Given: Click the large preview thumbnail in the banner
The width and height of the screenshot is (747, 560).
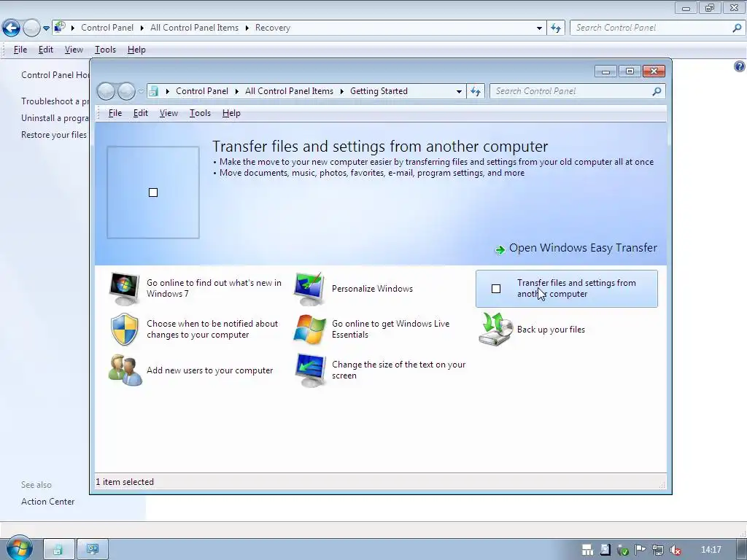Looking at the screenshot, I should (x=153, y=192).
